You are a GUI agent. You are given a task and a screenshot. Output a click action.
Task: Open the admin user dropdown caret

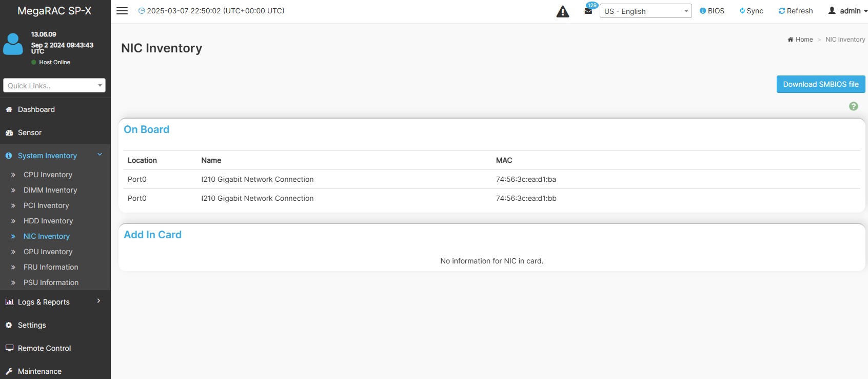pos(865,11)
